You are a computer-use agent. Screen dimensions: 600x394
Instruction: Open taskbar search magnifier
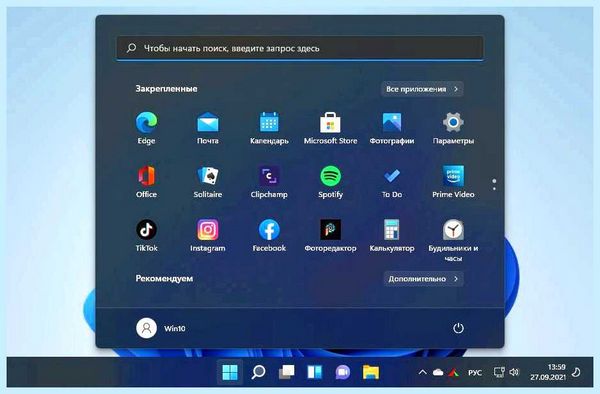(x=258, y=372)
